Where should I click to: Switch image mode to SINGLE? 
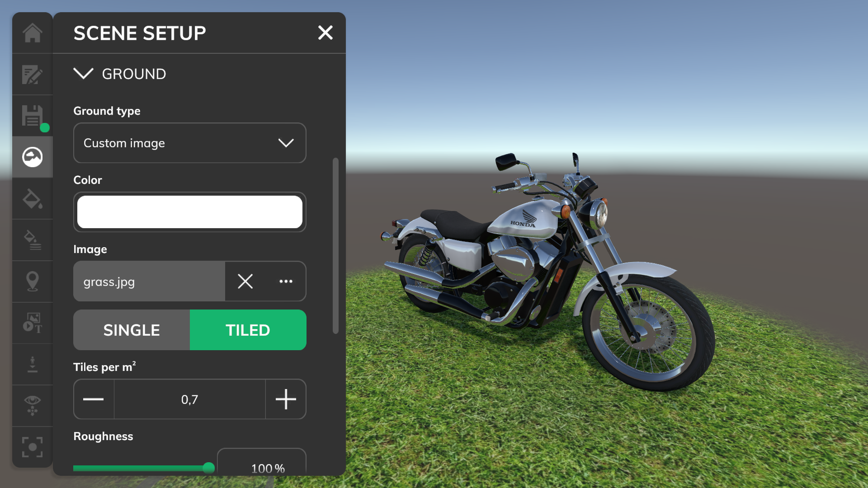click(132, 330)
